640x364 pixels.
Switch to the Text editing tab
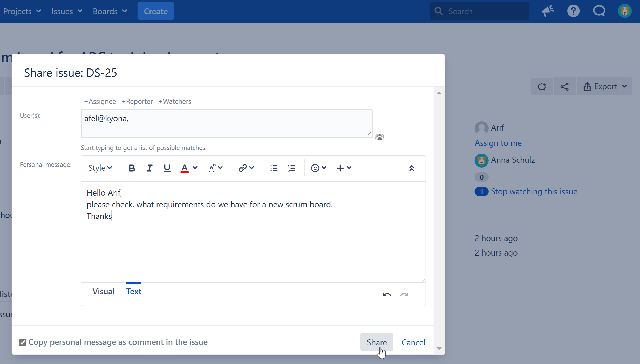click(x=134, y=291)
